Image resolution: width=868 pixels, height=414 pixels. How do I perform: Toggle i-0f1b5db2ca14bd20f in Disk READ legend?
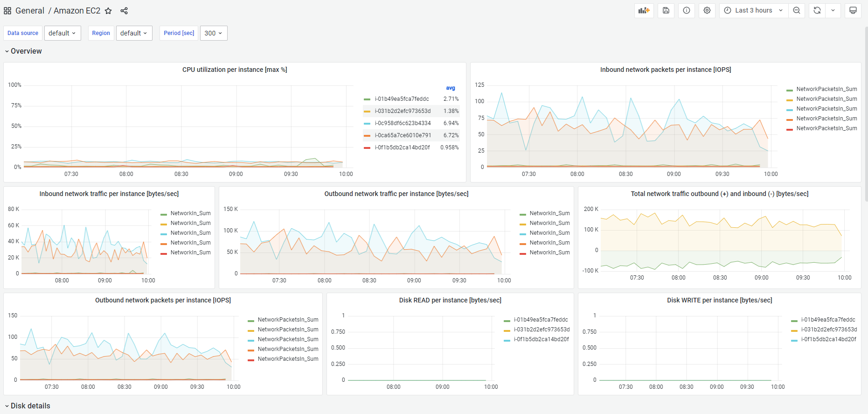click(542, 339)
